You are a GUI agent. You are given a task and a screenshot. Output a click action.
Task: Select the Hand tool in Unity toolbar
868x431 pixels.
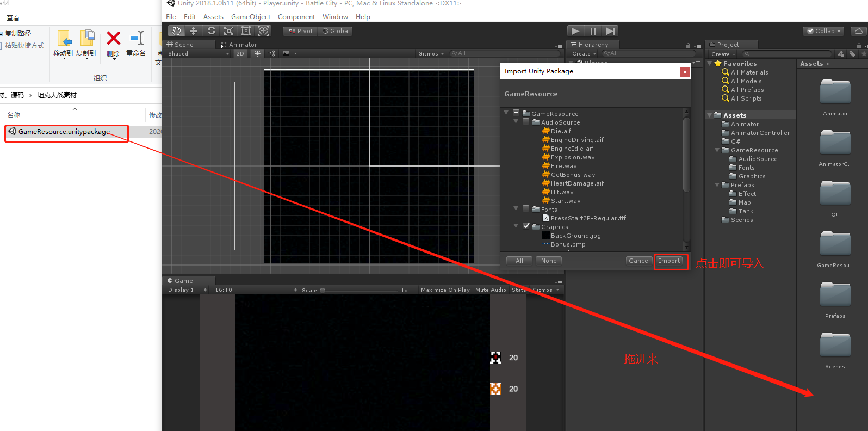(x=176, y=31)
